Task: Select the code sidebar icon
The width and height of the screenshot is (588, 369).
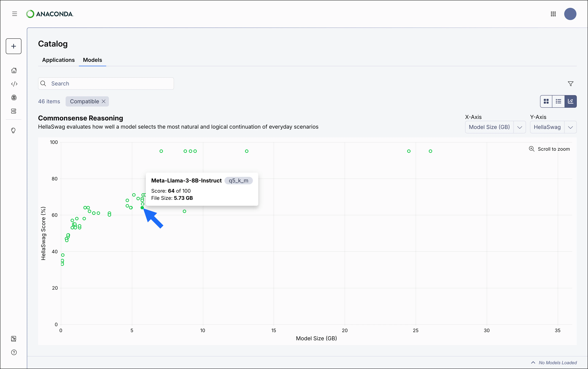Action: click(14, 84)
